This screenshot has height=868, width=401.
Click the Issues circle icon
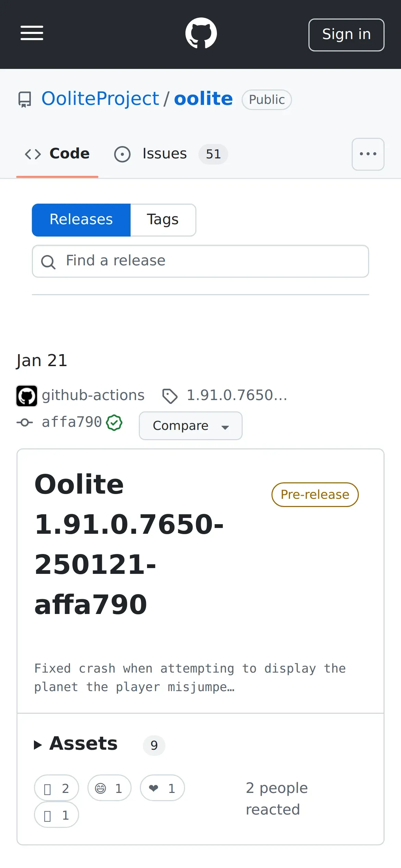click(122, 154)
